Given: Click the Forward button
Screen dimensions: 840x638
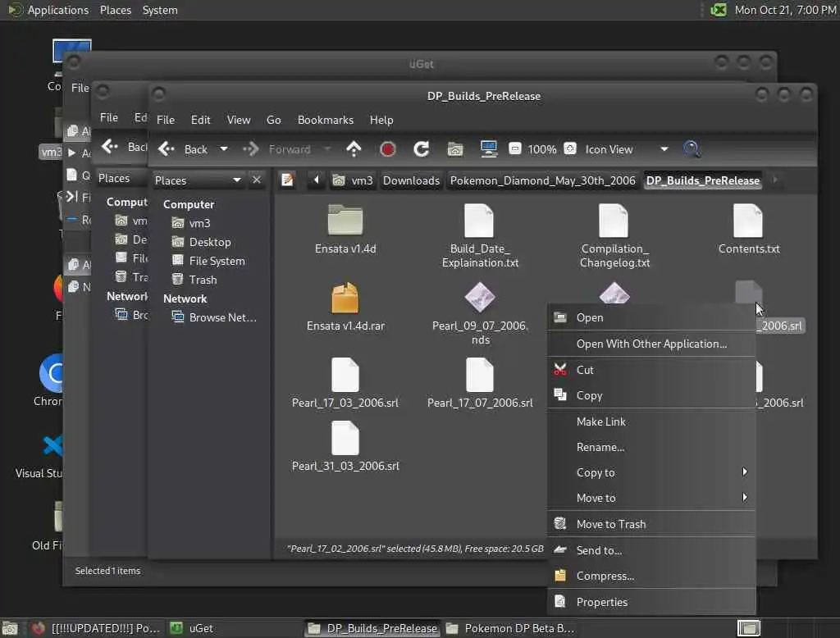Looking at the screenshot, I should pyautogui.click(x=277, y=149).
